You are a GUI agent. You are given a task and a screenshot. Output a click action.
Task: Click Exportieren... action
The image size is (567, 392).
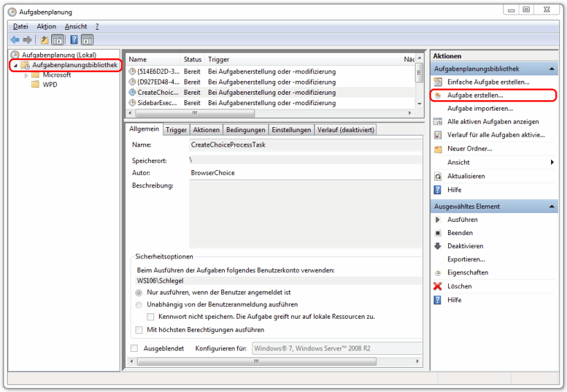point(466,259)
